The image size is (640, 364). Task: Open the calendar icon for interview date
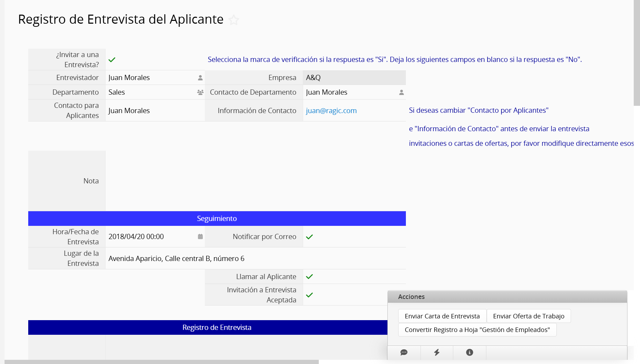(x=200, y=237)
